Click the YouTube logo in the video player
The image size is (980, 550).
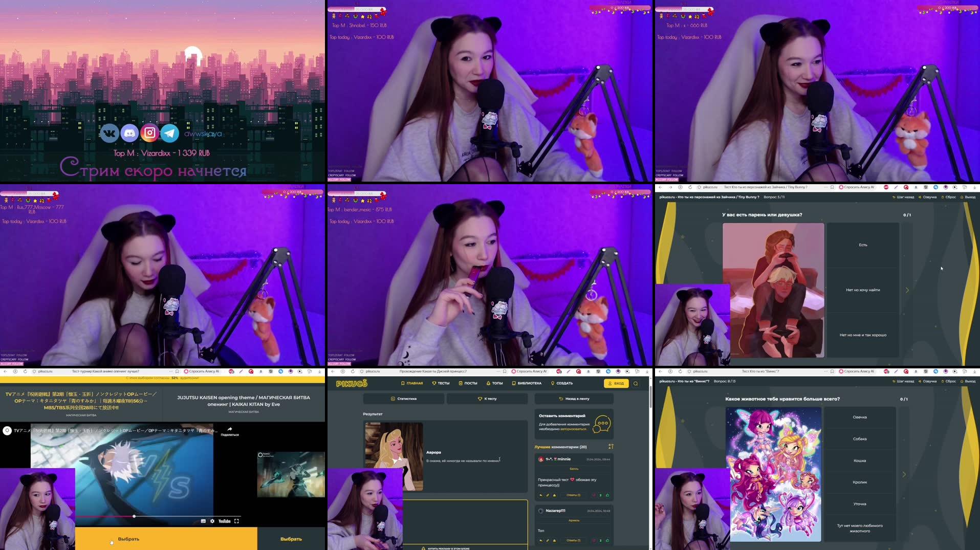224,521
